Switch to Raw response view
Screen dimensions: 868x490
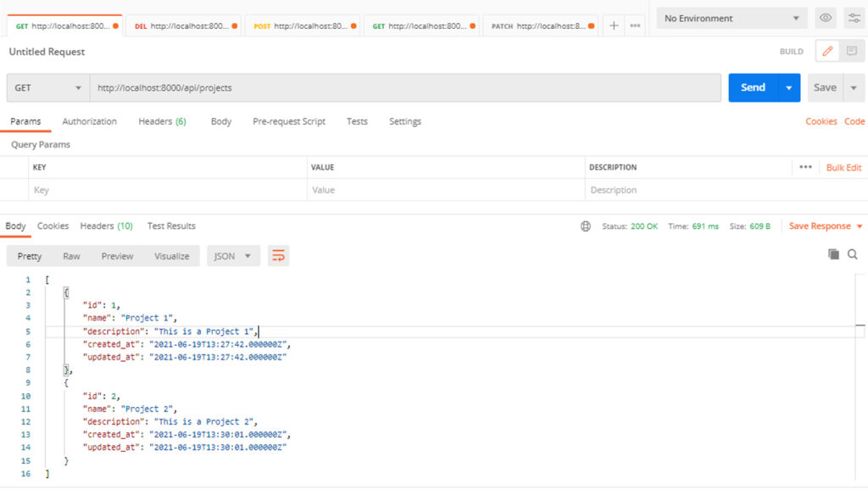tap(71, 256)
